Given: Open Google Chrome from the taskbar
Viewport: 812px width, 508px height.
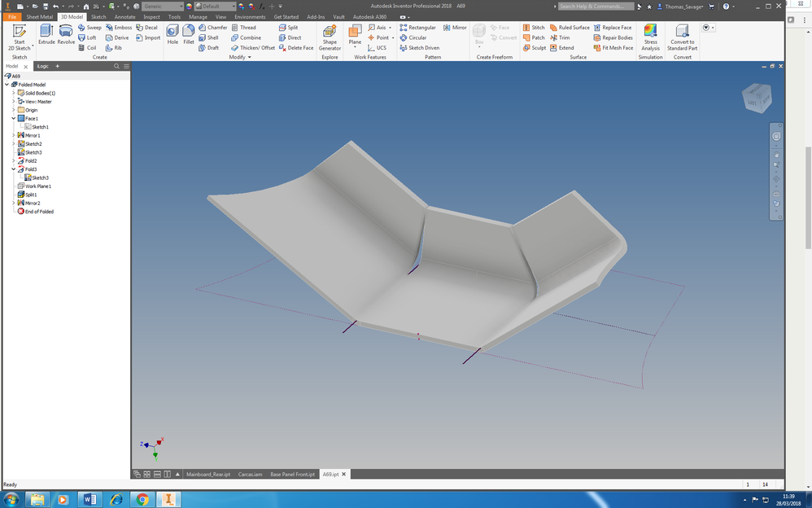Looking at the screenshot, I should coord(142,499).
